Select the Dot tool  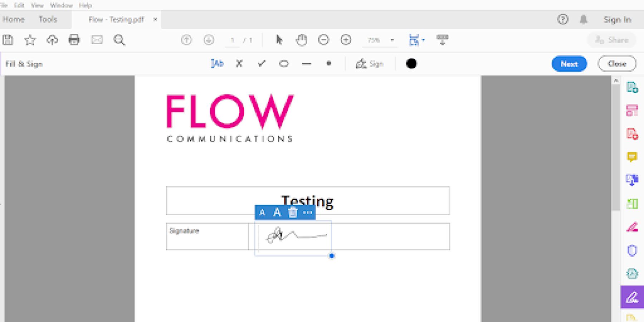pos(328,64)
